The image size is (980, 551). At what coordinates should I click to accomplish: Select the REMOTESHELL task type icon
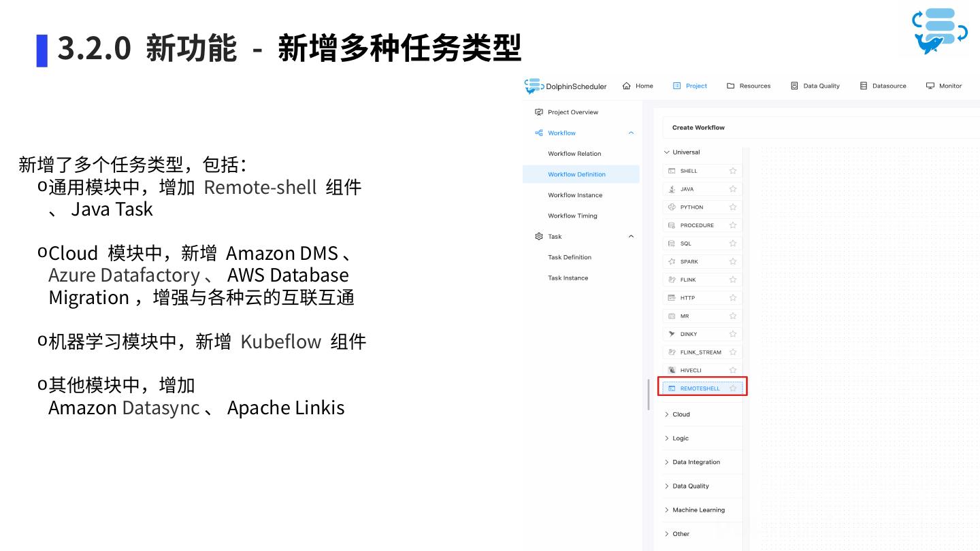pos(672,388)
